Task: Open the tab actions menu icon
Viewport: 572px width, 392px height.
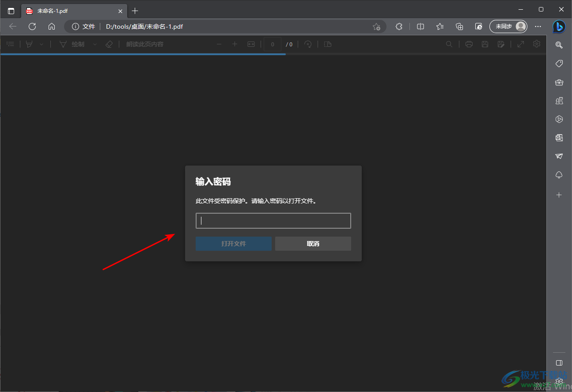Action: 11,11
